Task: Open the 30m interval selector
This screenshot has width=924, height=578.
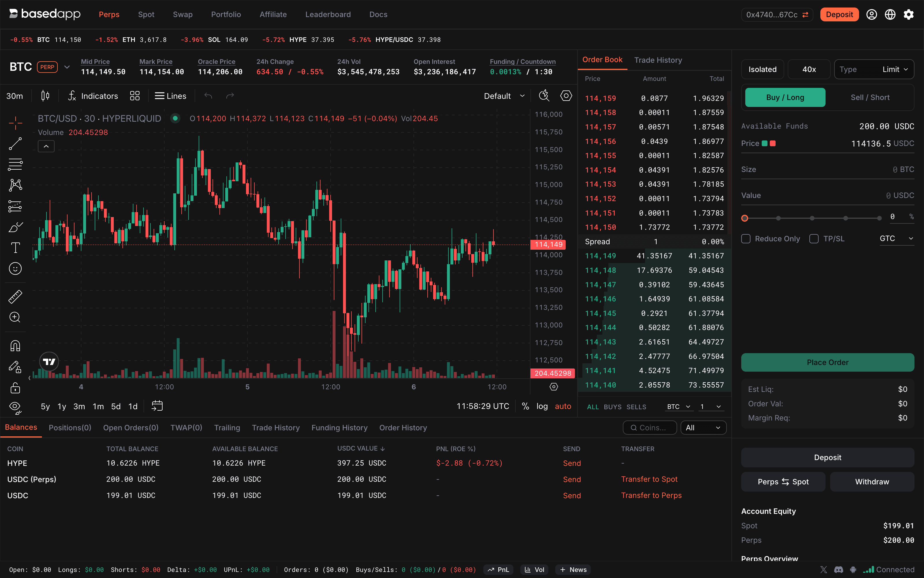Action: click(x=14, y=96)
